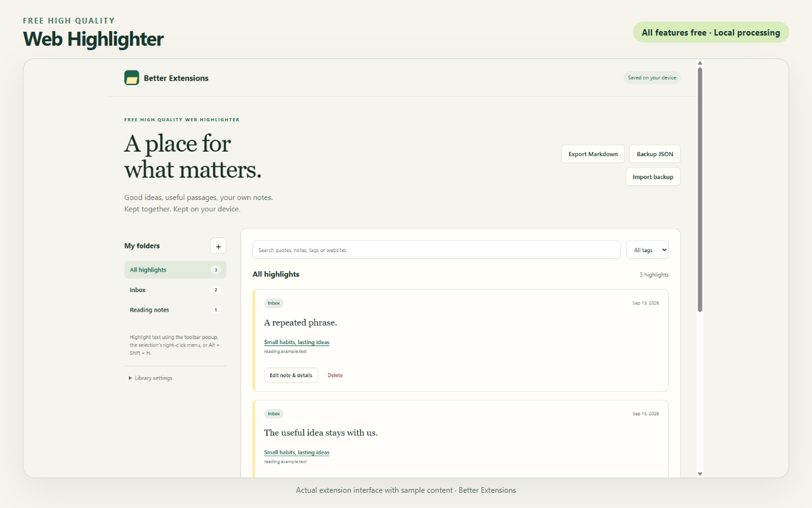Click 'My folders' heading
This screenshot has width=812, height=508.
[142, 246]
